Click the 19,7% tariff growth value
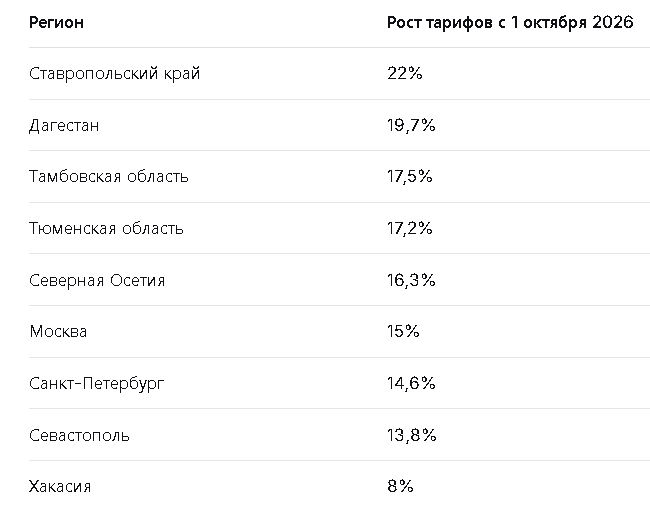The image size is (650, 509). pyautogui.click(x=410, y=126)
